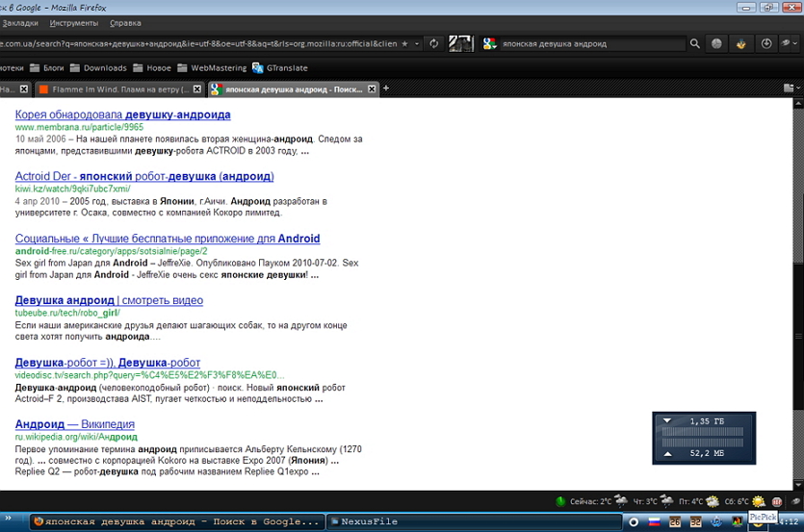Click the 1,35 ГБ download counter
The height and width of the screenshot is (532, 804).
pos(707,421)
